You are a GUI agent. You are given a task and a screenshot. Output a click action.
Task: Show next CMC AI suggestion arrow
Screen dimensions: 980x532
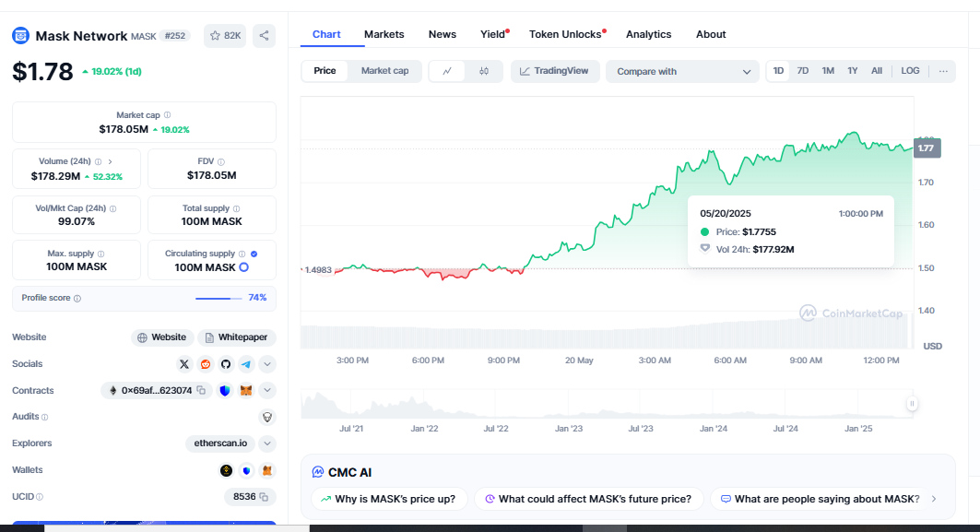pos(934,499)
